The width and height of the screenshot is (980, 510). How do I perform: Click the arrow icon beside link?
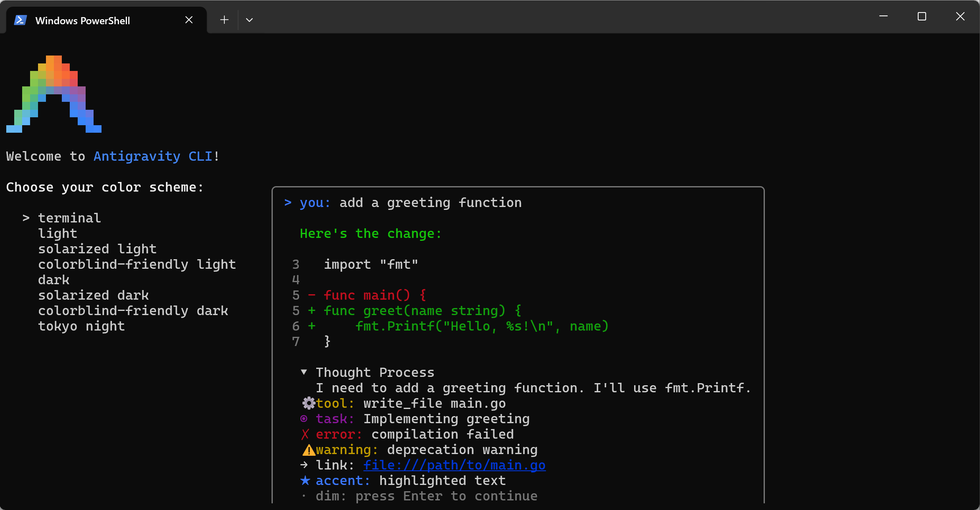(304, 465)
